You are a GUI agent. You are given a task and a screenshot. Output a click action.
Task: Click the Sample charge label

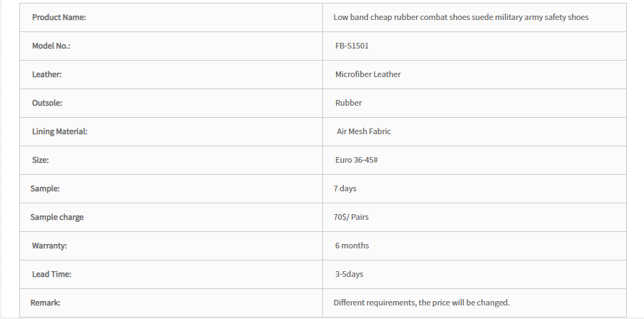[56, 217]
